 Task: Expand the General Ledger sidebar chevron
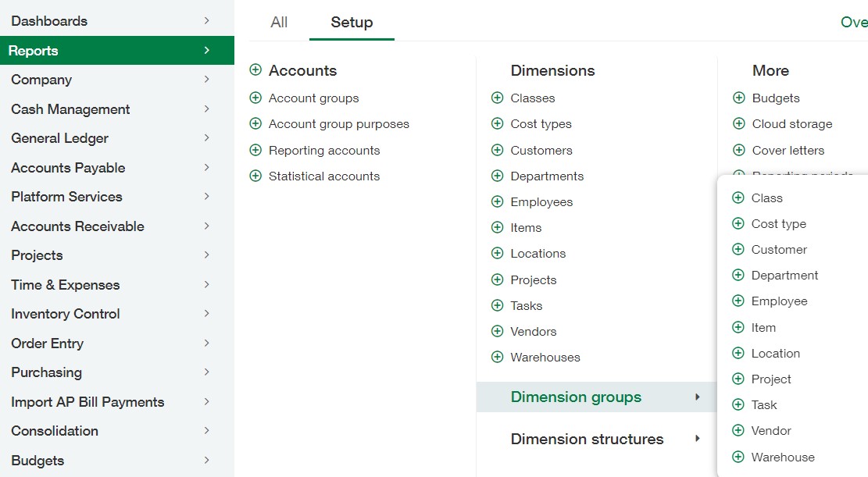pyautogui.click(x=206, y=138)
